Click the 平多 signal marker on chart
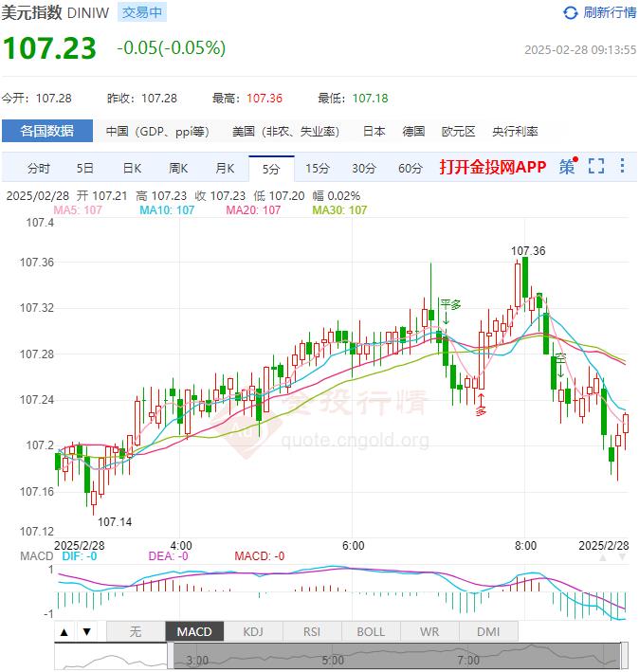Image resolution: width=639 pixels, height=672 pixels. pyautogui.click(x=449, y=305)
